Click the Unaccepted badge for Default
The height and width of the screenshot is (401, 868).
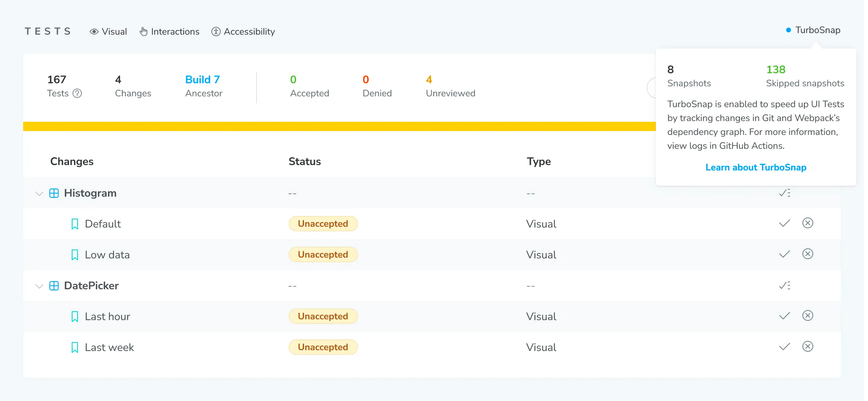click(323, 224)
